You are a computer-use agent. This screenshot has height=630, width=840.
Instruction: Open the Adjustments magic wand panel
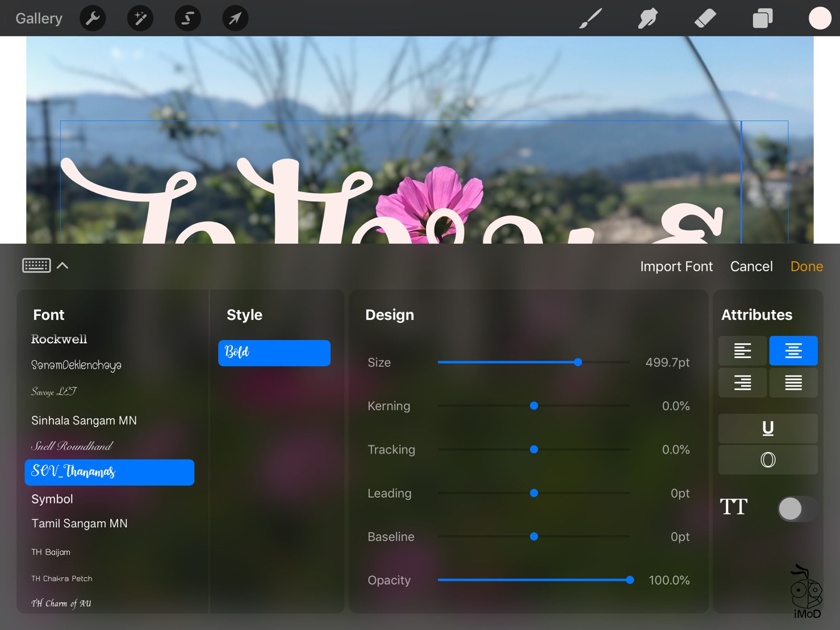140,18
